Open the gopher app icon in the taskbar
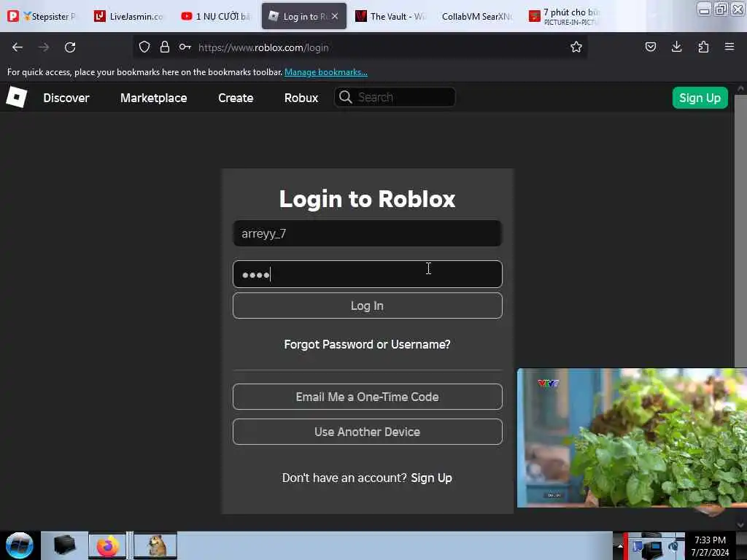Screen dimensions: 747x560 pos(155,545)
